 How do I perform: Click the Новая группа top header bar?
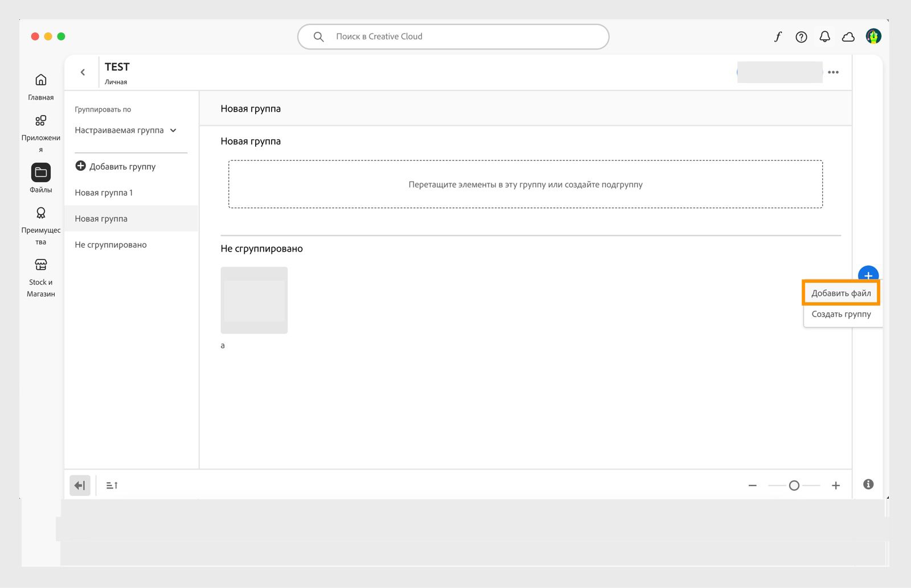click(526, 109)
